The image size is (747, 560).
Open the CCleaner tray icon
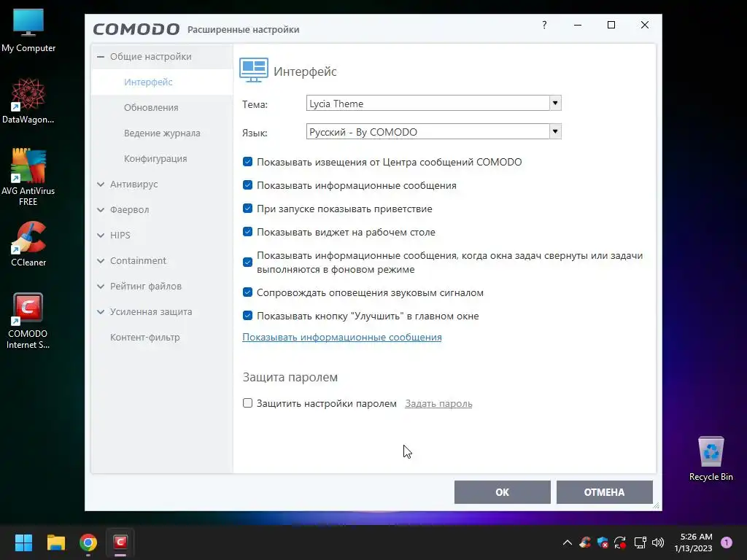[x=585, y=542]
